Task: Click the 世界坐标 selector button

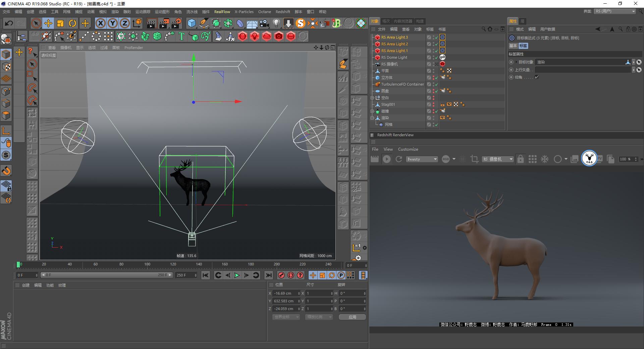Action: point(285,316)
